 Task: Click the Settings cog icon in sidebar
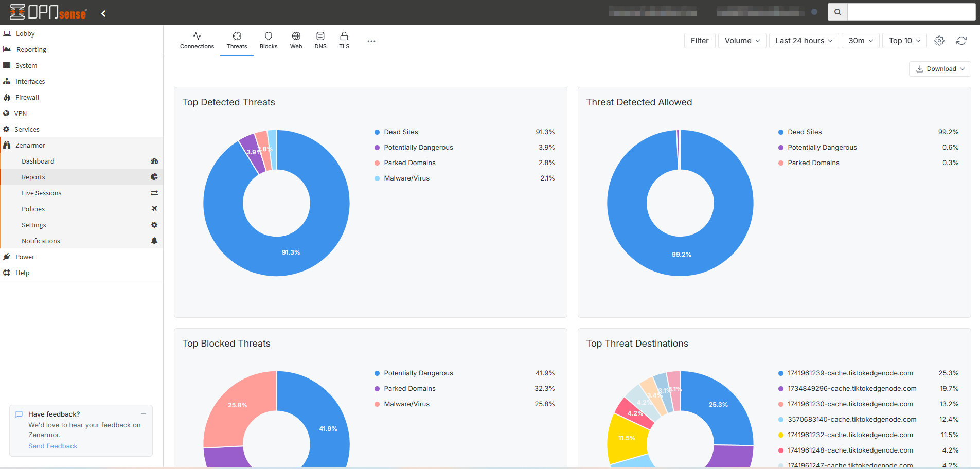[154, 225]
